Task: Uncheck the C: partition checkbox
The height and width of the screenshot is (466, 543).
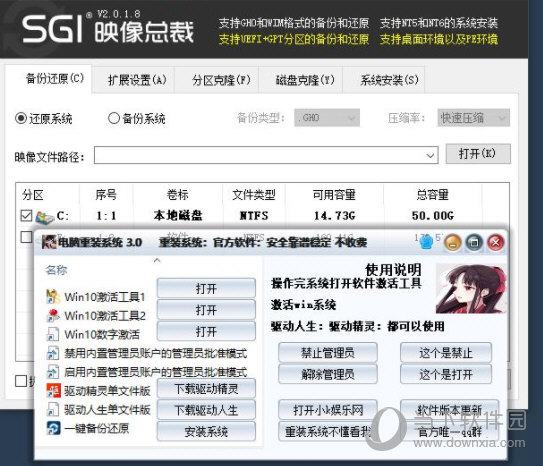Action: point(26,215)
